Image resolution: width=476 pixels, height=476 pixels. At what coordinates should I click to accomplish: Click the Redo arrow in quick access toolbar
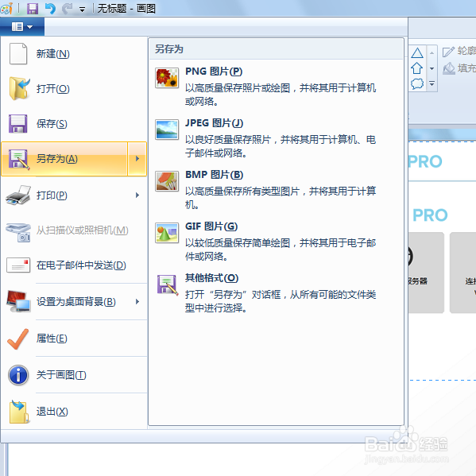(x=67, y=8)
